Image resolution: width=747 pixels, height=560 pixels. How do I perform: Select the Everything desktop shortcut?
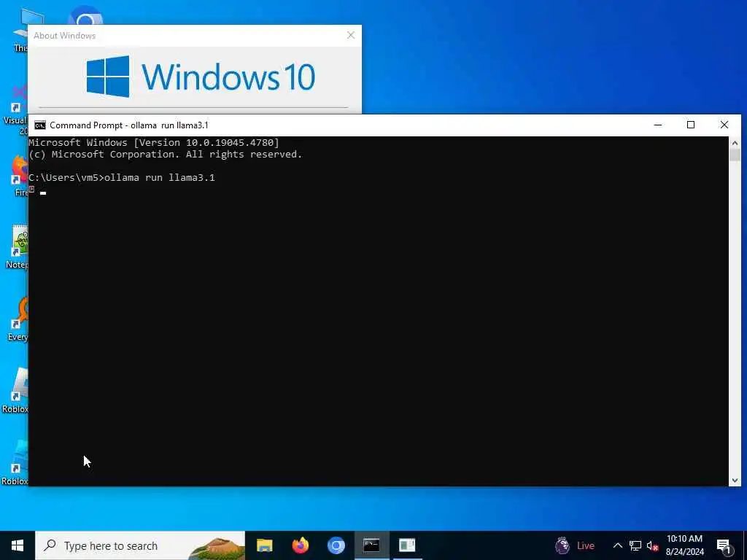point(18,319)
